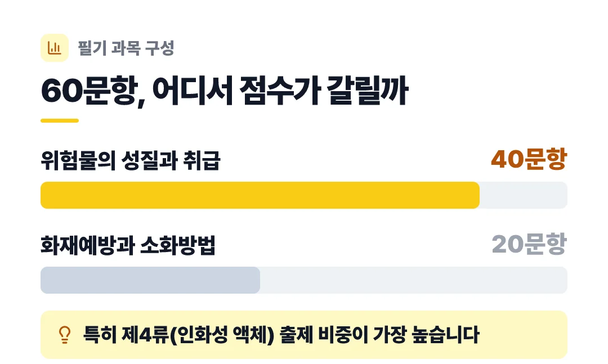Click the gray-blue filled progress bar

click(x=150, y=280)
